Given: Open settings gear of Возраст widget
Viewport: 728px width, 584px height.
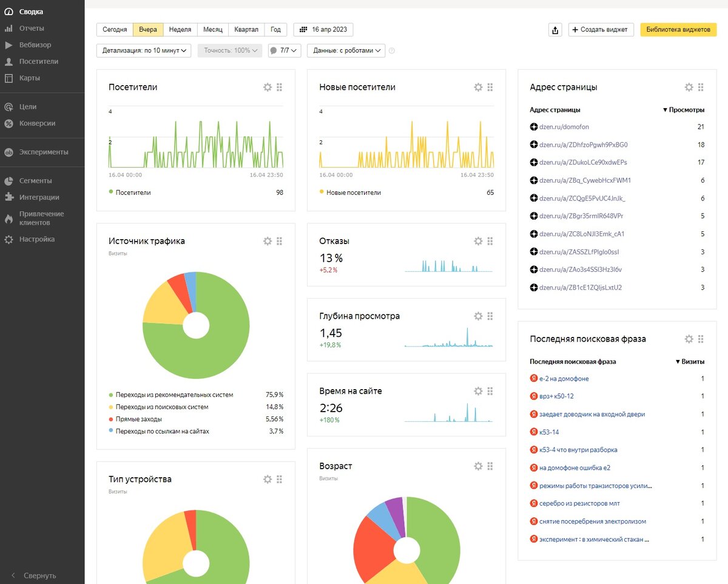Looking at the screenshot, I should click(478, 466).
